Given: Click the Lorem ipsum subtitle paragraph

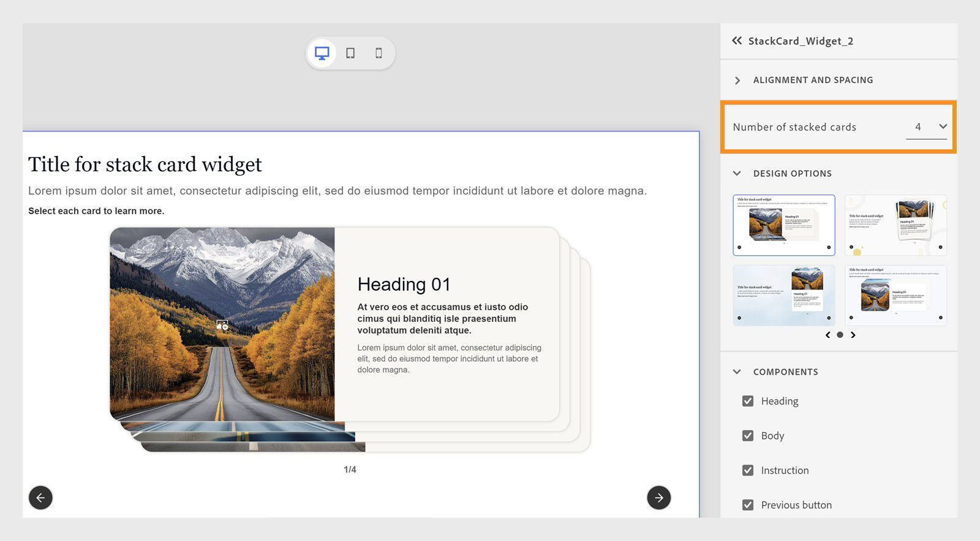Looking at the screenshot, I should click(x=337, y=191).
